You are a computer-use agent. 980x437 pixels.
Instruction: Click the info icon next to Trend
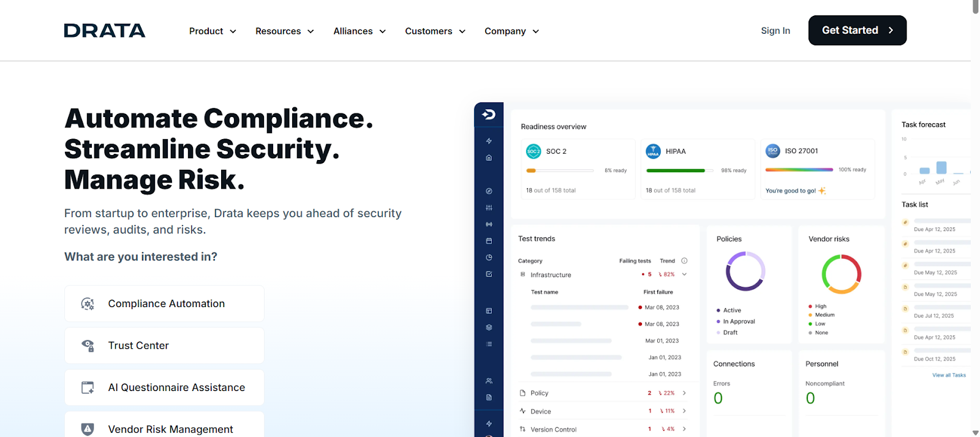(684, 260)
